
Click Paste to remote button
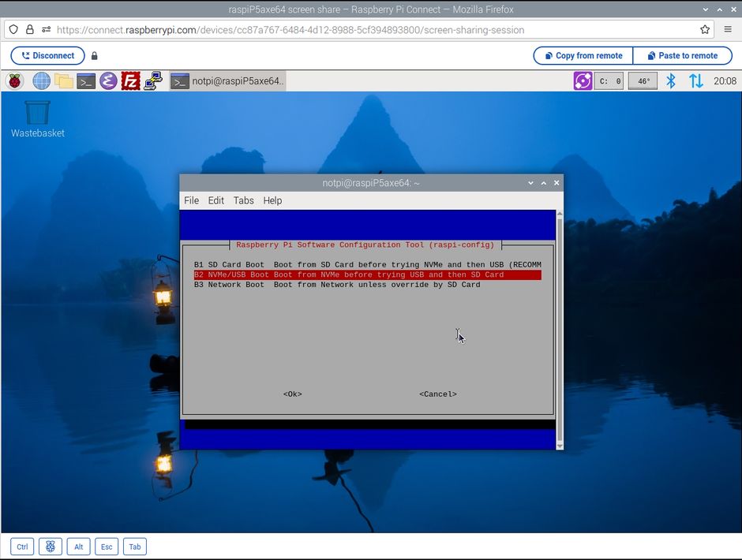682,55
